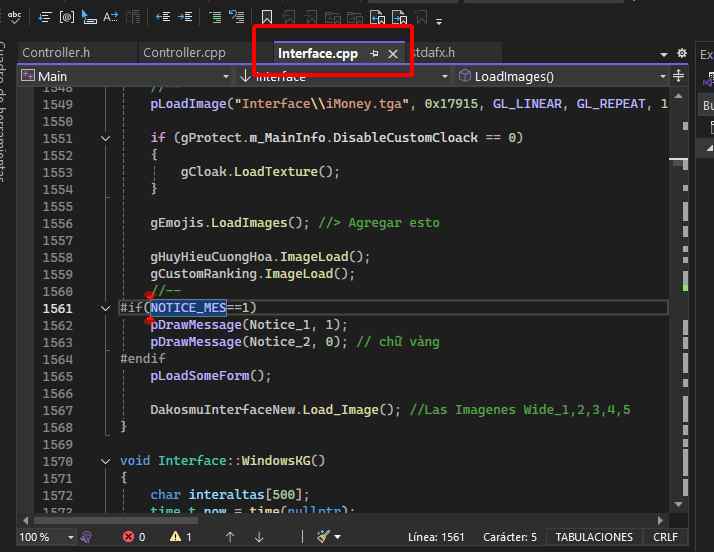714x552 pixels.
Task: Collapse the if block at line 1551
Action: [105, 138]
